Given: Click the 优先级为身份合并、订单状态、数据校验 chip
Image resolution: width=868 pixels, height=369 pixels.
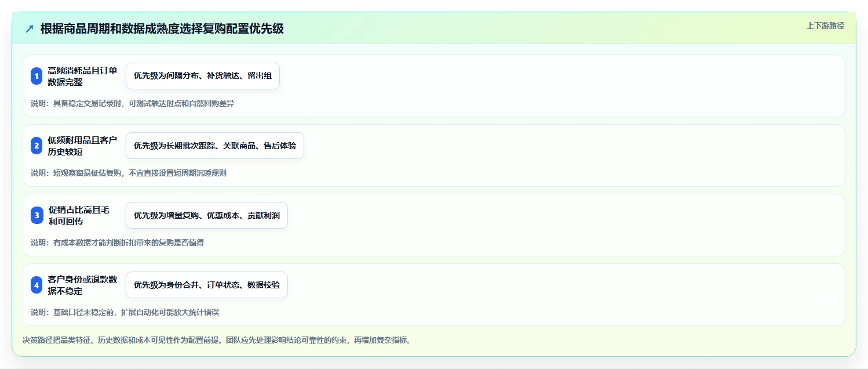Looking at the screenshot, I should click(x=207, y=285).
